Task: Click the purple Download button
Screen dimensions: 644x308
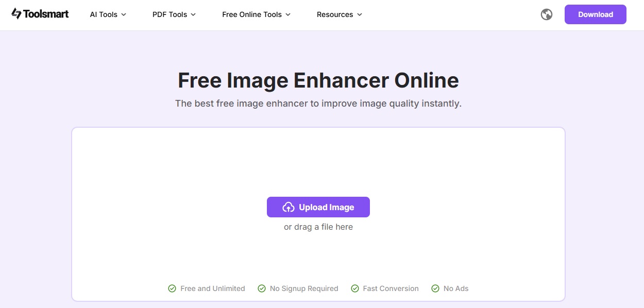Action: click(x=596, y=14)
